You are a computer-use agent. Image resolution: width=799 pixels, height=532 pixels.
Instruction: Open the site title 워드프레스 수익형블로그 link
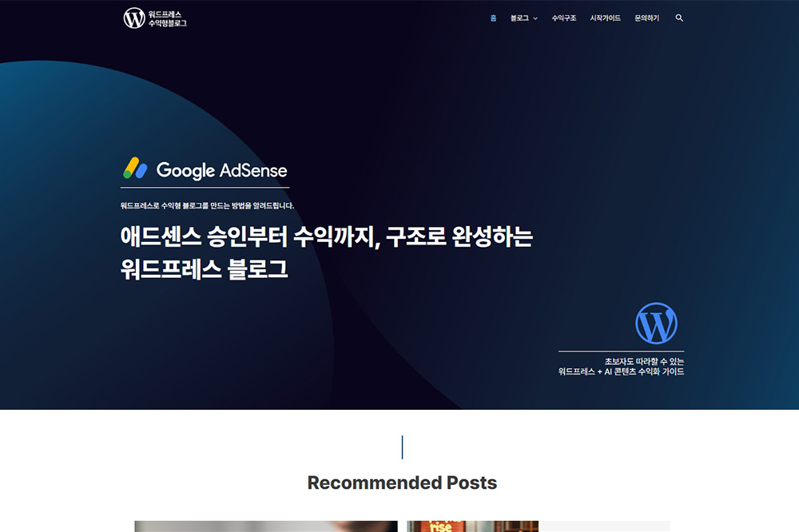[168, 18]
